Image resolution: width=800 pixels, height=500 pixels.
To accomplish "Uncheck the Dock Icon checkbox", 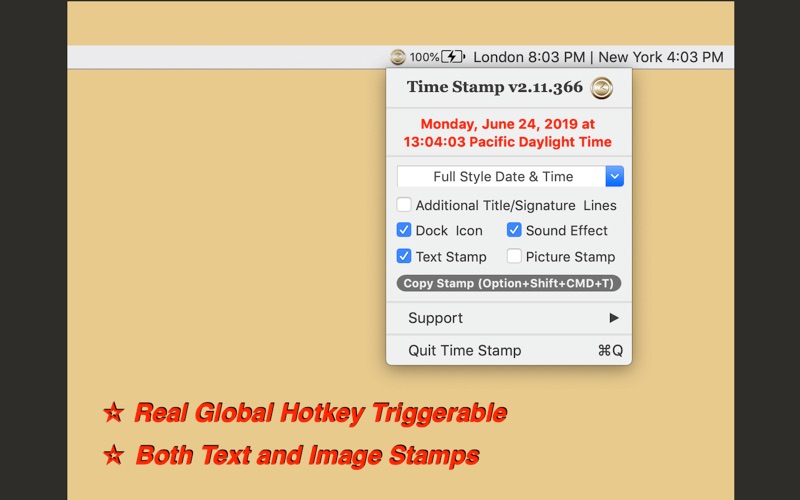I will [x=404, y=230].
